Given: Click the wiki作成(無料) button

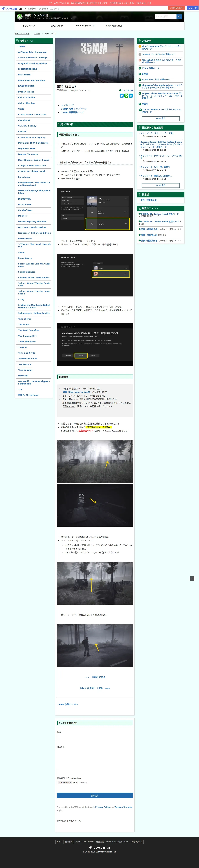Looking at the screenshot, I should (x=177, y=8).
